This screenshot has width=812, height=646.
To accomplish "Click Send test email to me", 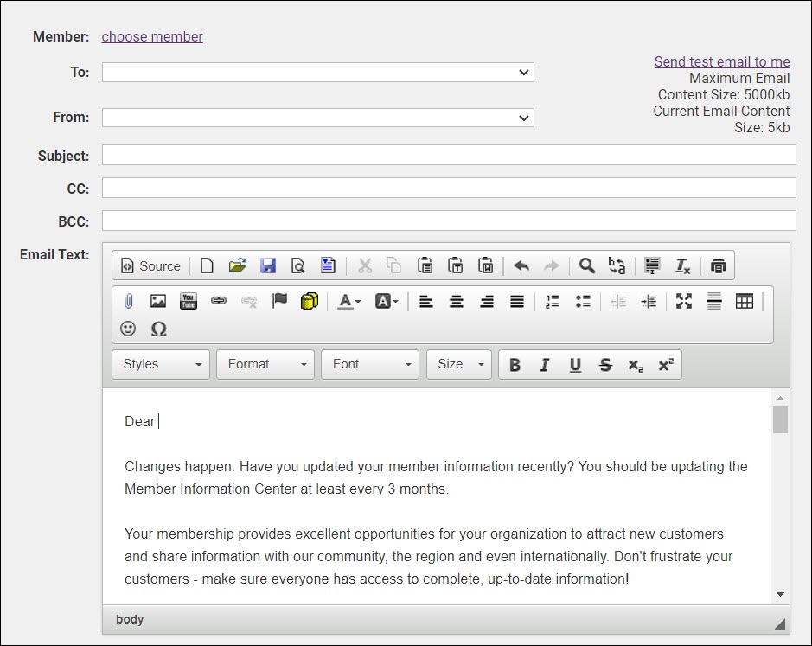I will click(722, 61).
